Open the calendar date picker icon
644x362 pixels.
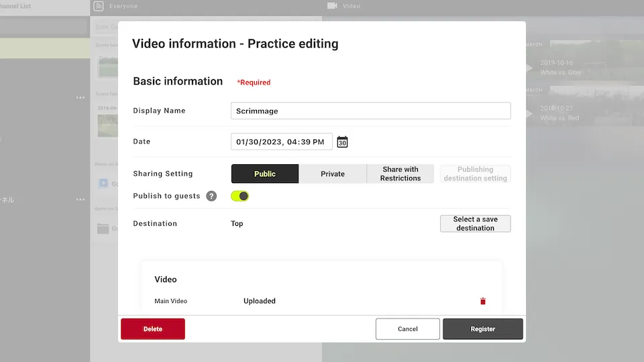342,141
